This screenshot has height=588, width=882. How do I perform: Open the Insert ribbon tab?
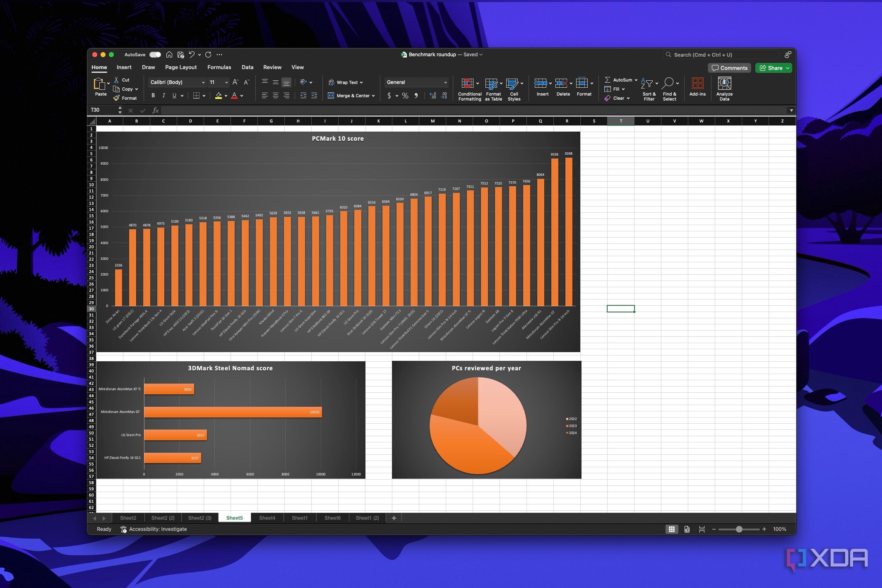pyautogui.click(x=124, y=67)
